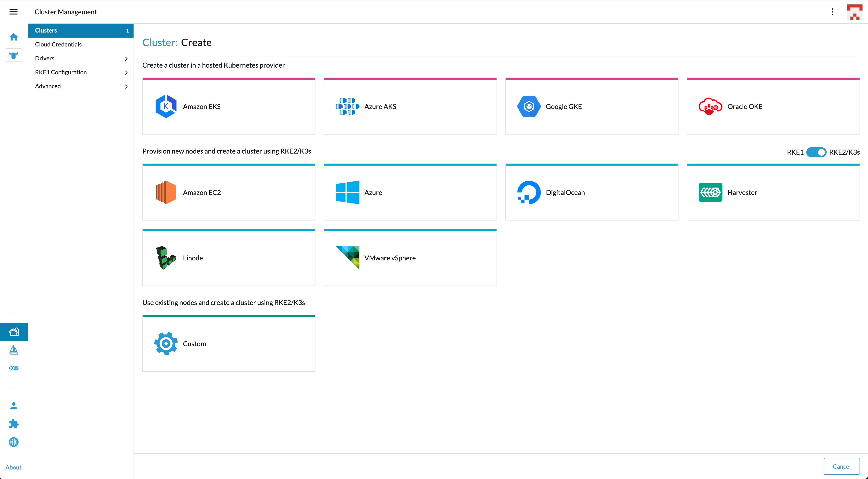Open the Advanced menu item
868x479 pixels.
81,86
